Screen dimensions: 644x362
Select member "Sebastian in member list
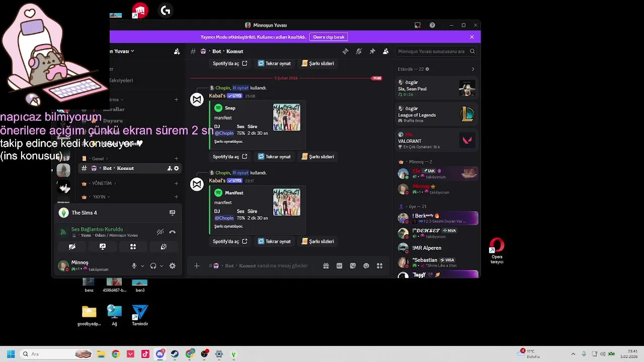[x=437, y=262]
